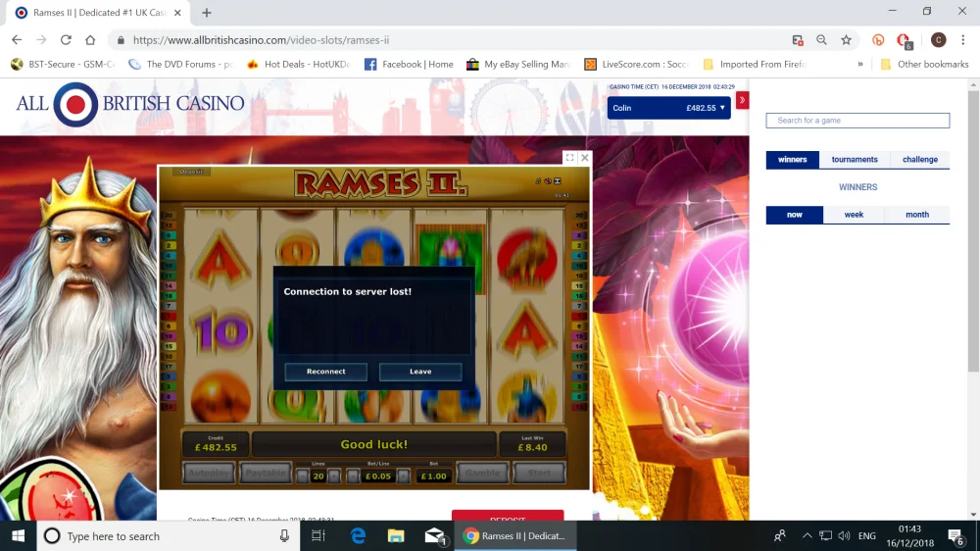Close the Ramses II game overlay

584,158
